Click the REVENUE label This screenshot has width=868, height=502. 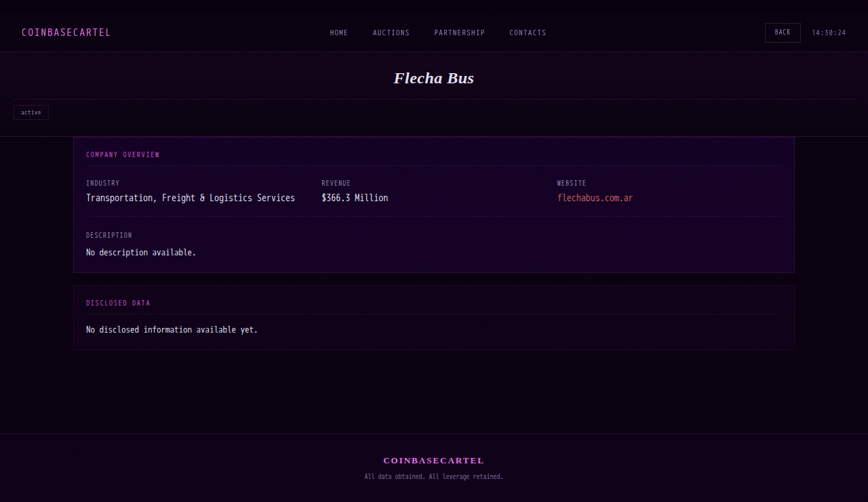click(x=336, y=183)
